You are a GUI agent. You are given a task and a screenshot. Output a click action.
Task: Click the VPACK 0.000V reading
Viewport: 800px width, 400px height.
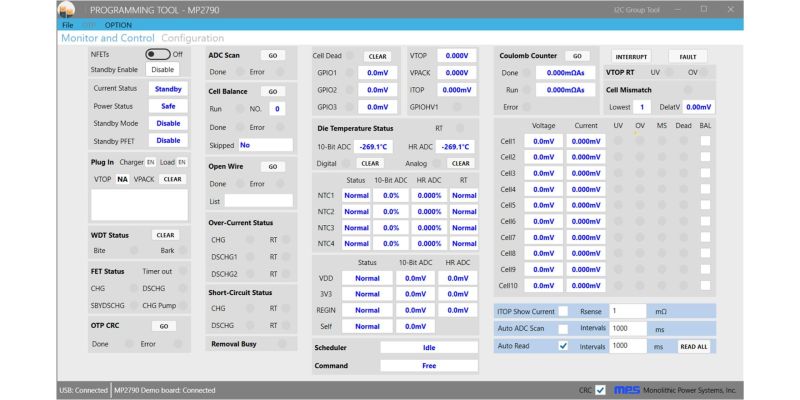click(457, 73)
